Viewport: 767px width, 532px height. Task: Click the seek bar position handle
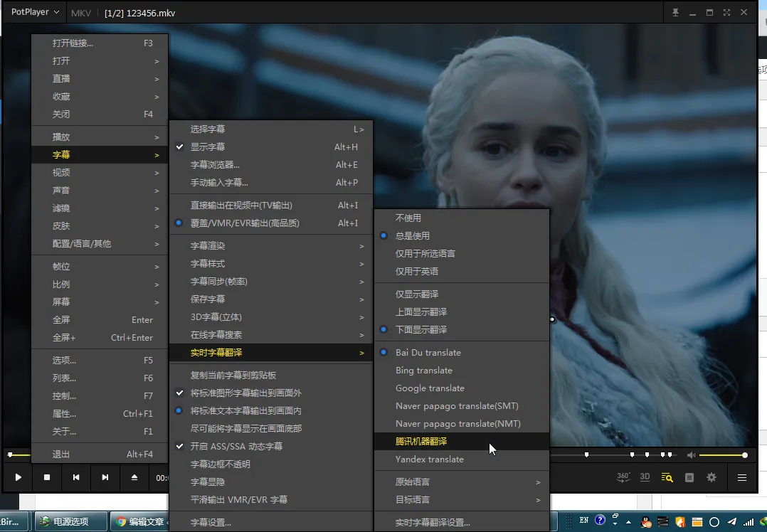click(x=10, y=455)
